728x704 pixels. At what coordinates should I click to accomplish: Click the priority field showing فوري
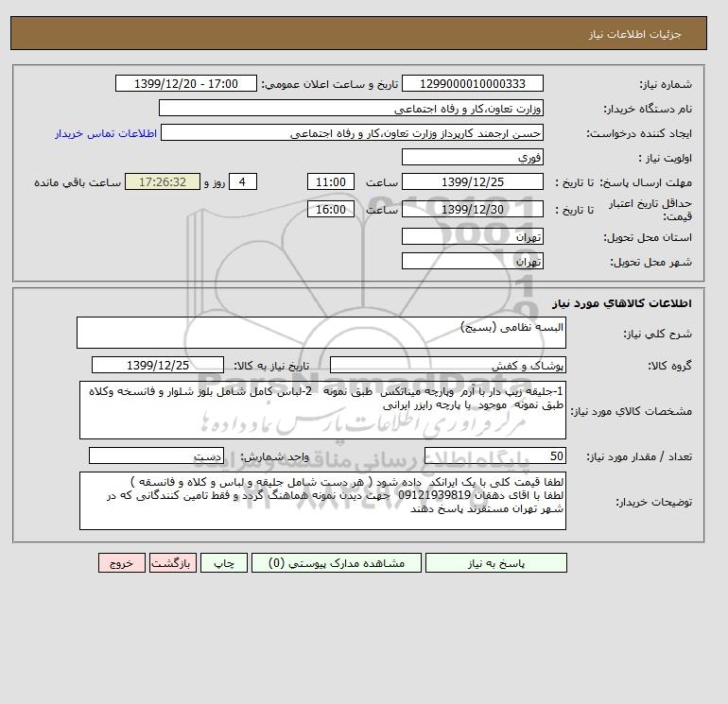472,157
